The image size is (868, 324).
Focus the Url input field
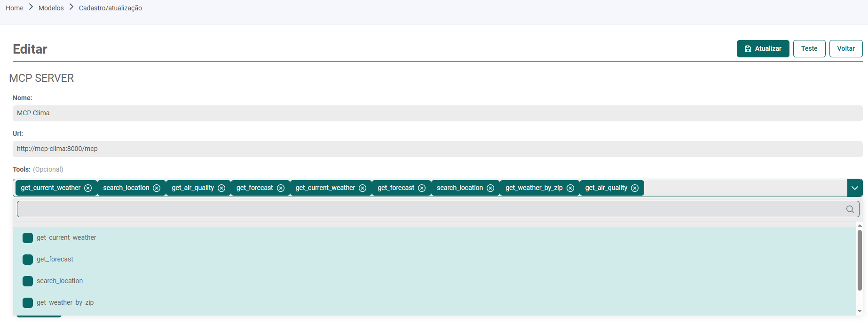tap(437, 149)
